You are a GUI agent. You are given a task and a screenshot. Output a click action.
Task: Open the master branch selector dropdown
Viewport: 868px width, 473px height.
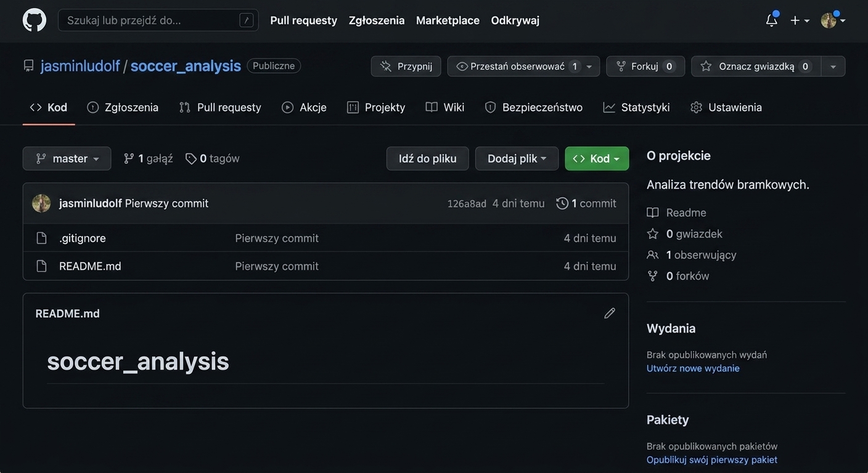pyautogui.click(x=67, y=158)
